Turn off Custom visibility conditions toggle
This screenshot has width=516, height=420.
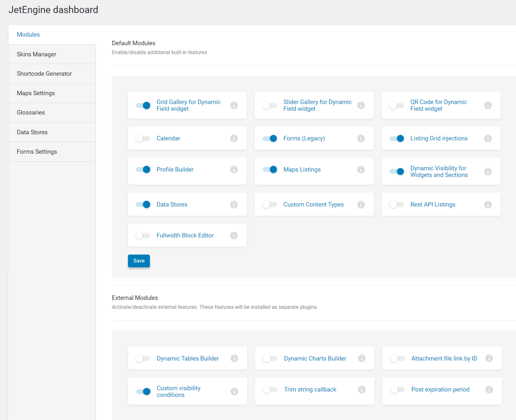tap(143, 391)
